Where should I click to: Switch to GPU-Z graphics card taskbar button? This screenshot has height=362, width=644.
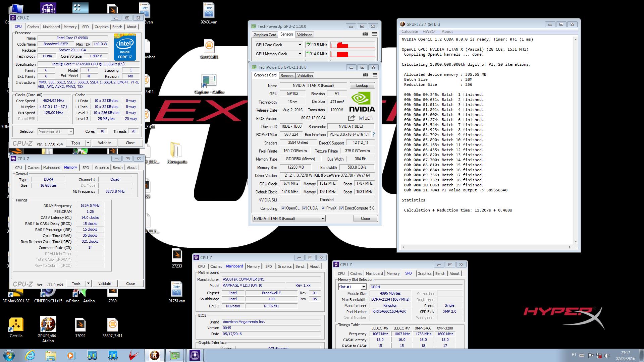[x=175, y=355]
